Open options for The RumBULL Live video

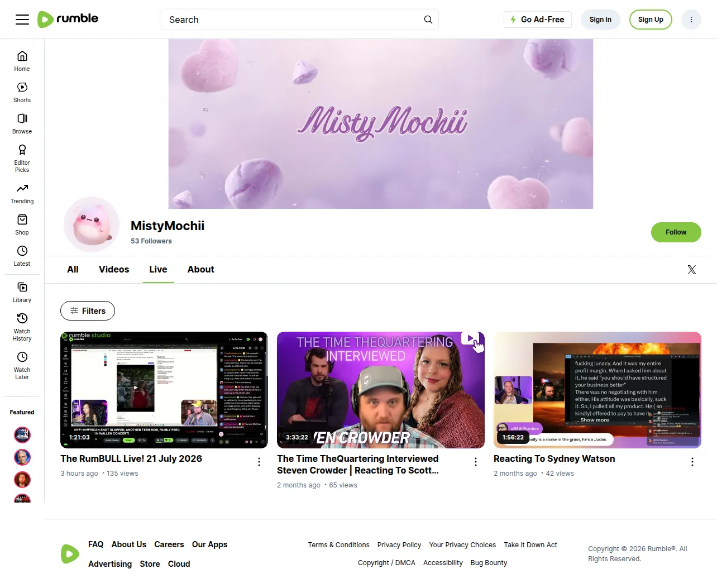point(259,462)
